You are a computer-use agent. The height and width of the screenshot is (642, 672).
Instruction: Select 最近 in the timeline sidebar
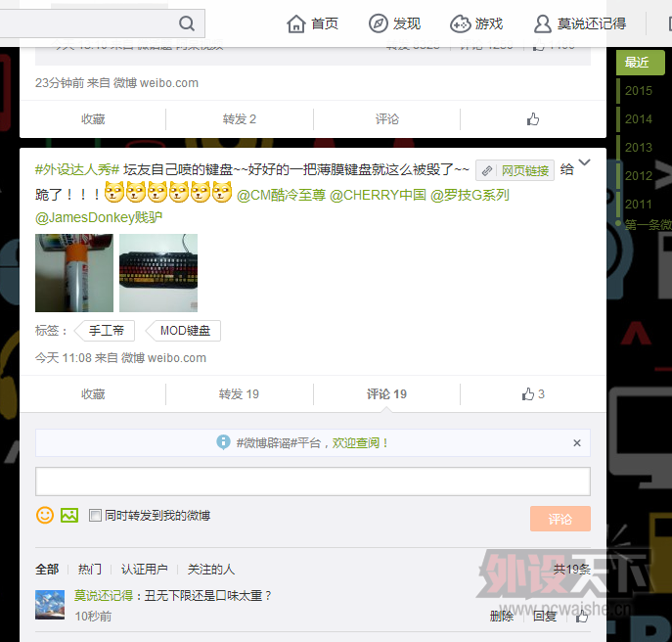[x=640, y=63]
